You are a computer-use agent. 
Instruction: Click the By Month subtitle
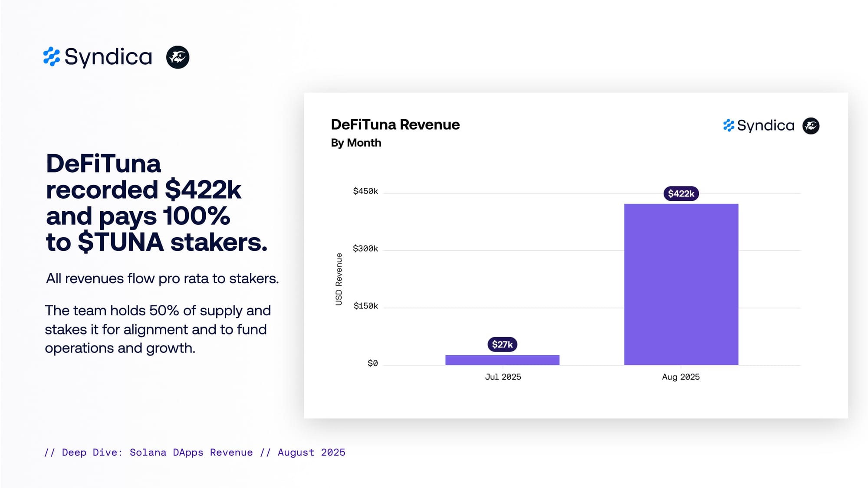356,143
